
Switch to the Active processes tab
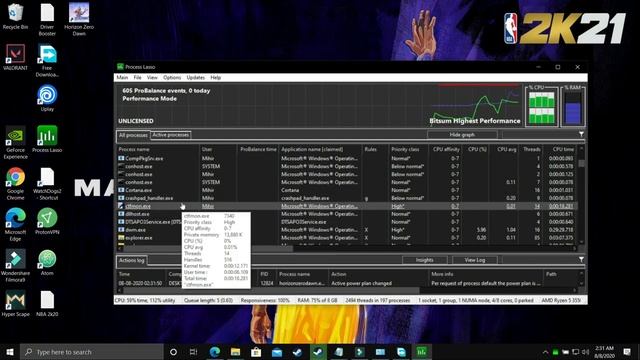click(x=171, y=134)
